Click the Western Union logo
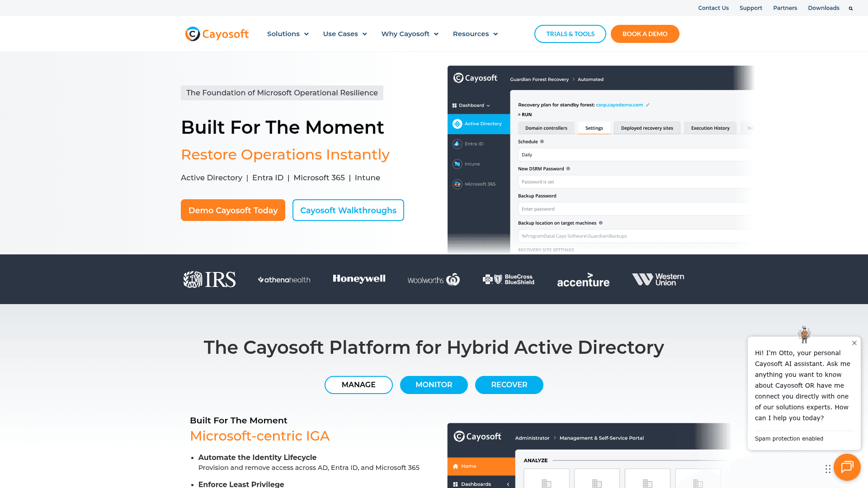 pyautogui.click(x=658, y=279)
